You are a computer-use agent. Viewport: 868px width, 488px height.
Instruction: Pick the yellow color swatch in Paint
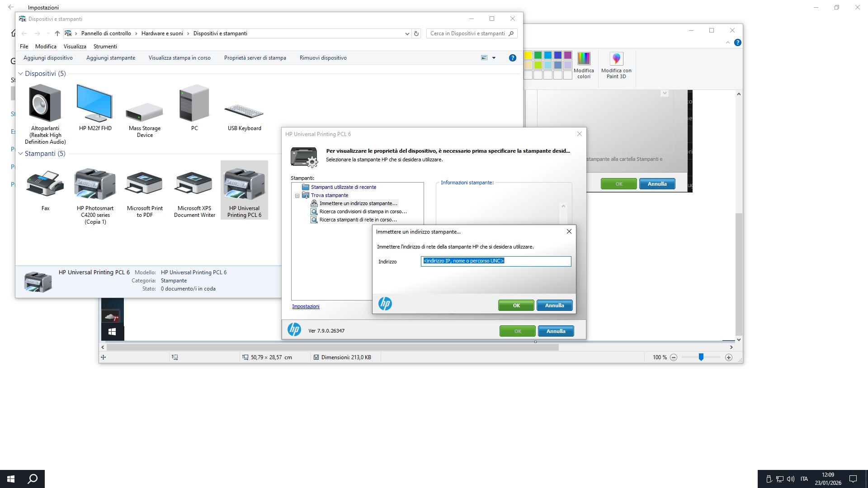(x=528, y=55)
